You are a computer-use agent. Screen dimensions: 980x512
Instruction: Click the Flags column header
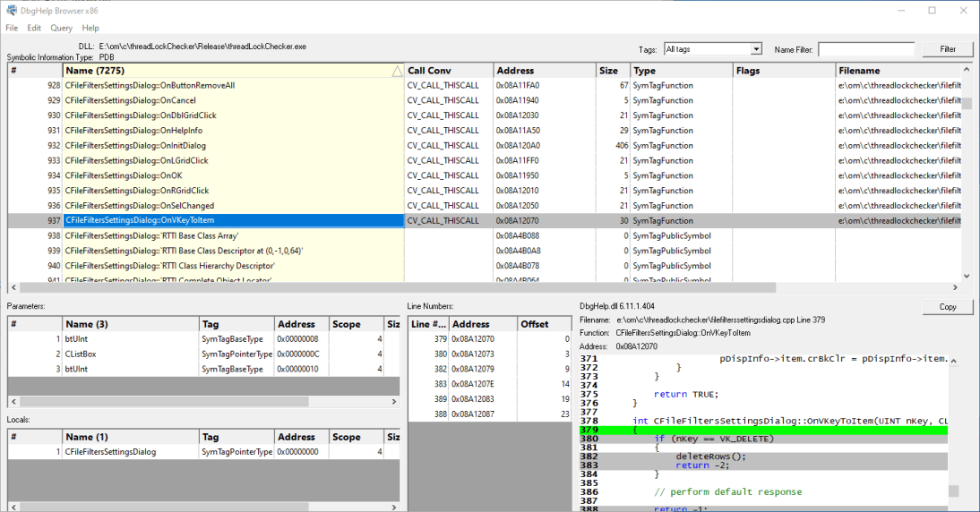784,71
